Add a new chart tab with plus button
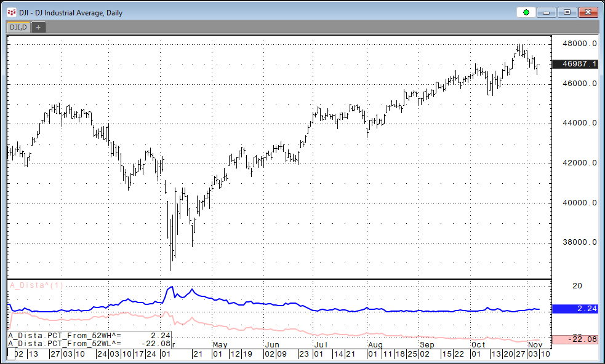 pos(38,27)
